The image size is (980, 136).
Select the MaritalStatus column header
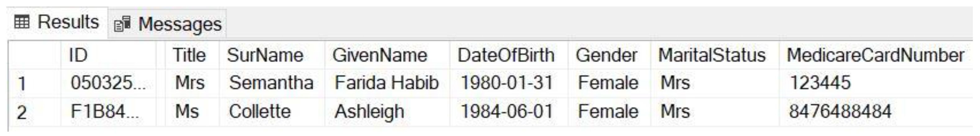pyautogui.click(x=712, y=55)
